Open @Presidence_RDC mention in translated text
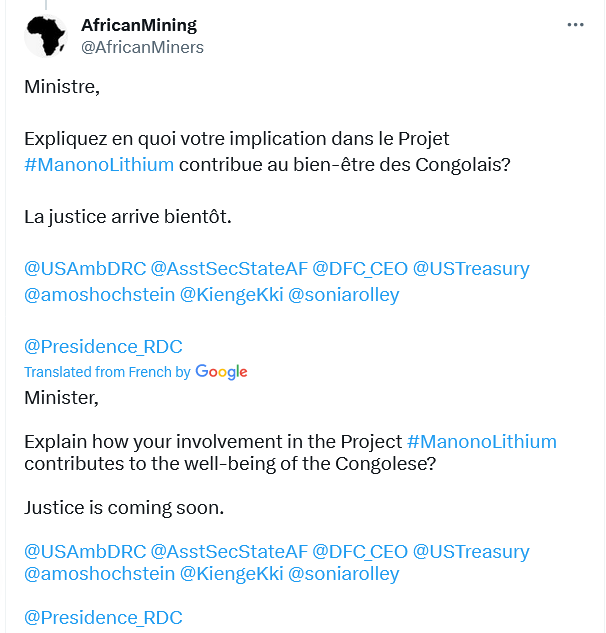The height and width of the screenshot is (633, 606). click(x=103, y=618)
